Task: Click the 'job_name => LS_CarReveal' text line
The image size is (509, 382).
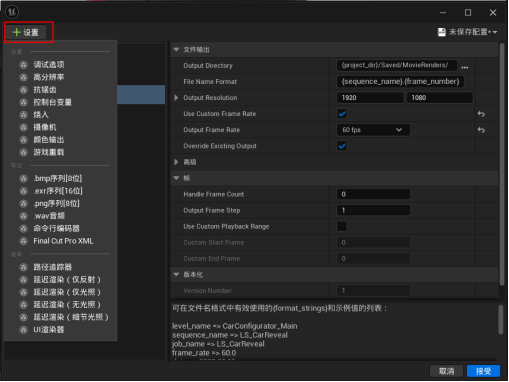Action: coord(218,344)
